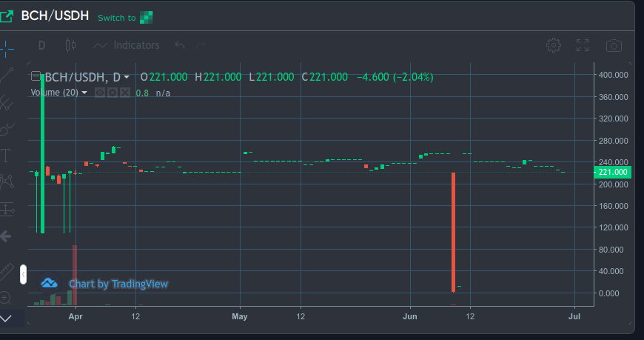Image resolution: width=644 pixels, height=340 pixels.
Task: Click the redo arrow
Action: [201, 45]
